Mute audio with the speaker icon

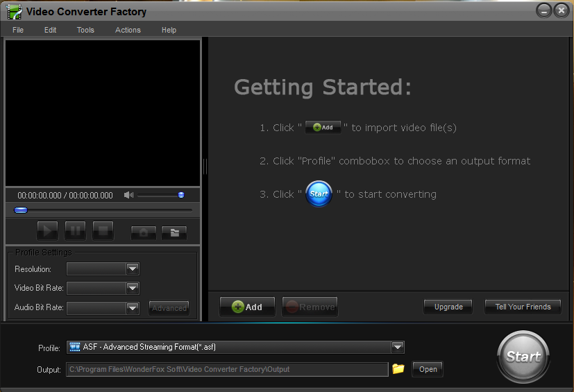click(x=128, y=195)
